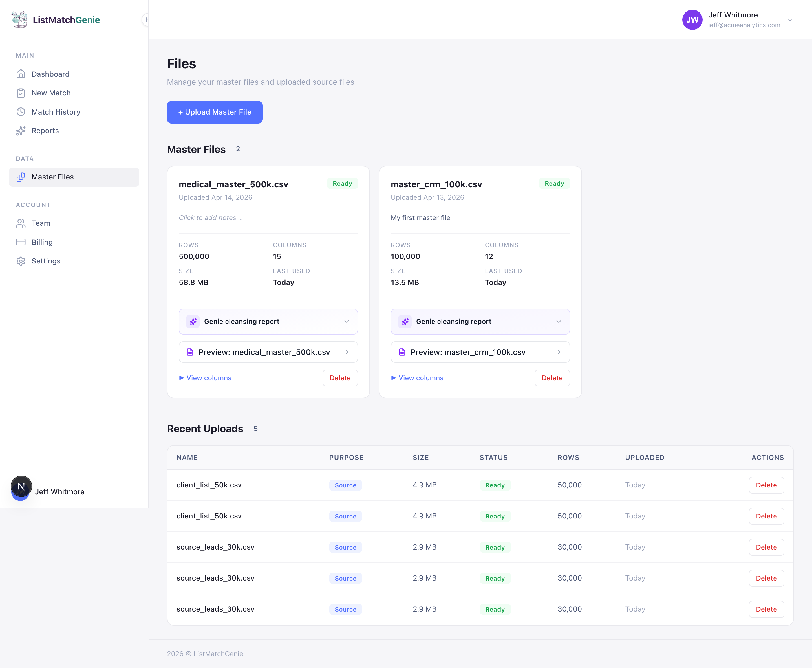Click the Dashboard home icon
812x668 pixels.
coord(21,74)
